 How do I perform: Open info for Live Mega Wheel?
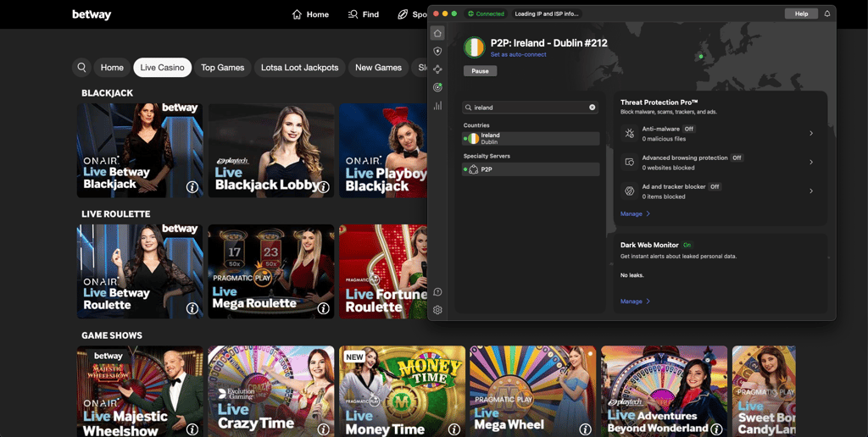pos(585,429)
